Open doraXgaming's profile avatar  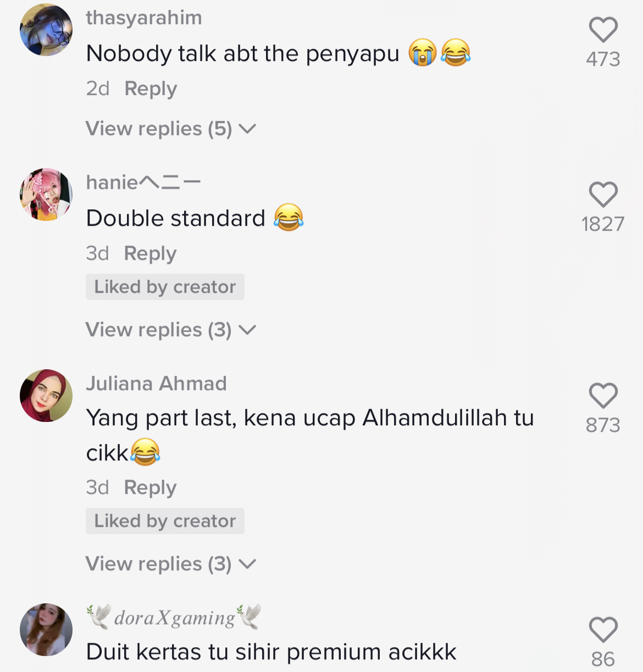[x=46, y=630]
